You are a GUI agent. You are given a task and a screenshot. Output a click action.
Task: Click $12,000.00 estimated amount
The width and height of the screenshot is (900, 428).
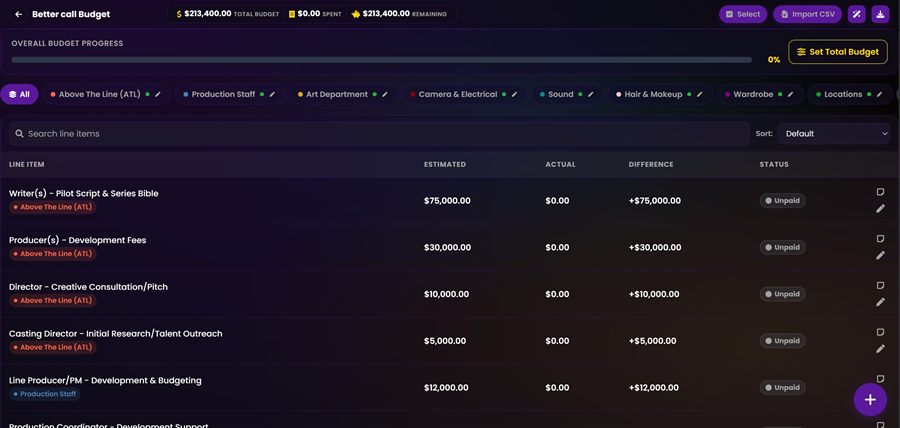446,388
